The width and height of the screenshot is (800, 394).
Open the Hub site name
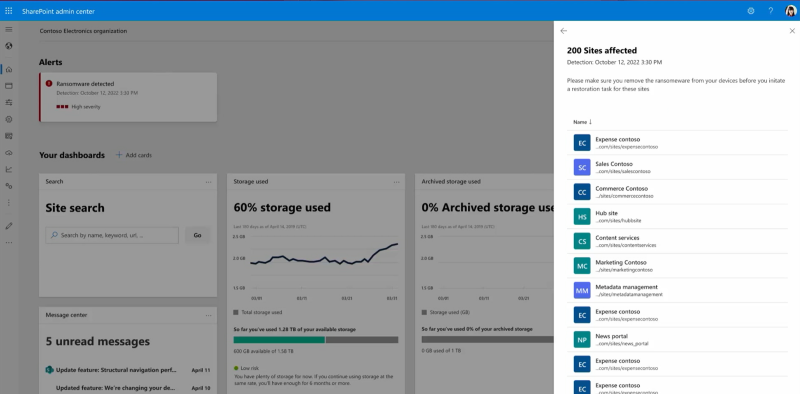point(606,213)
